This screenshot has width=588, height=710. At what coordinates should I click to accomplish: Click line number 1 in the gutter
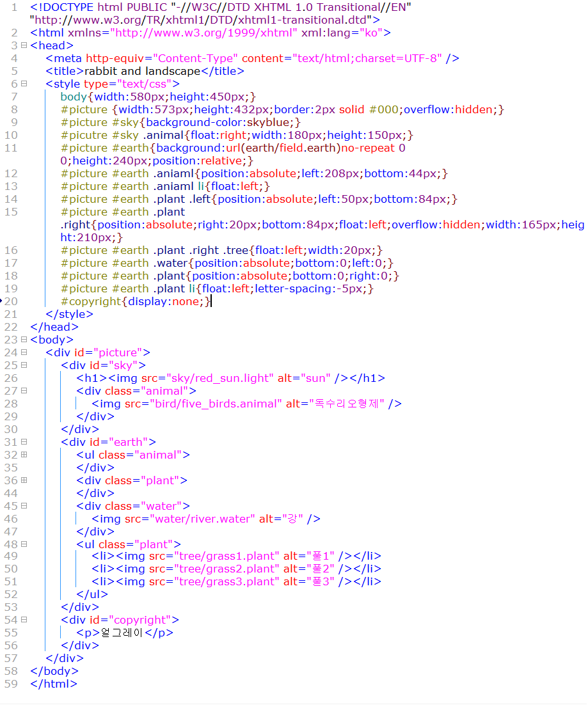click(14, 7)
